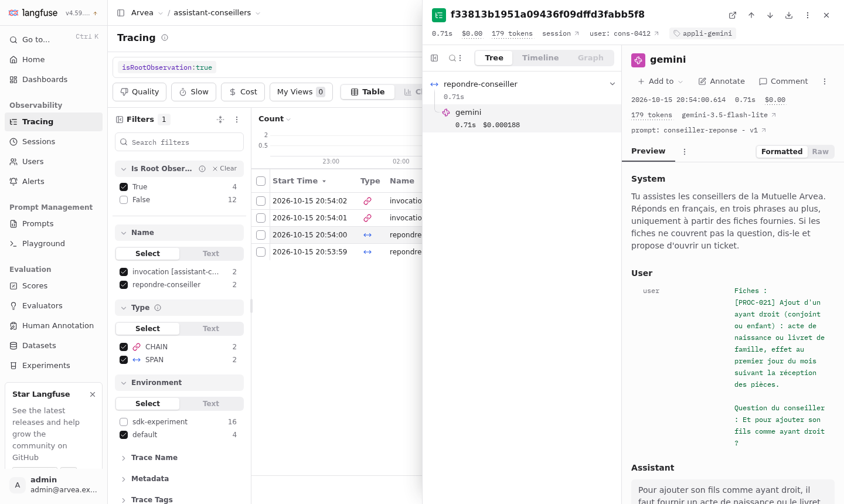The image size is (844, 504).
Task: Open the gemini-3.5-flash-lite model link
Action: [x=729, y=115]
